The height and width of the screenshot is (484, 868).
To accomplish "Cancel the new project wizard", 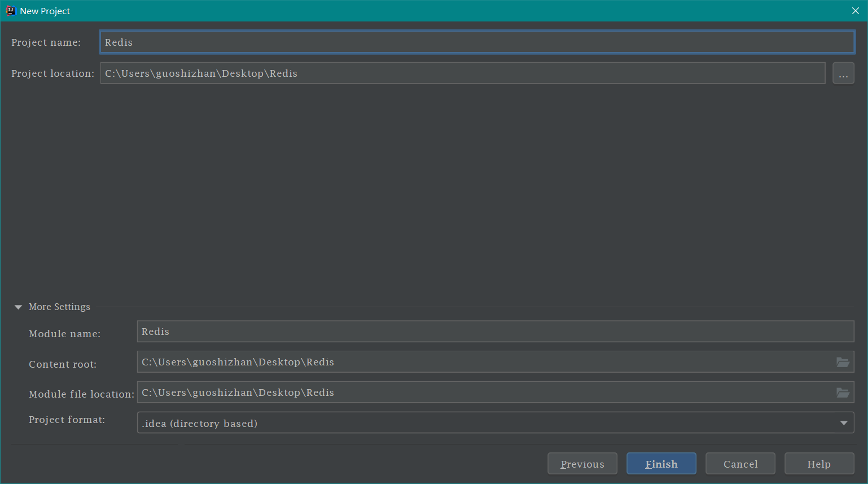I will click(x=740, y=464).
